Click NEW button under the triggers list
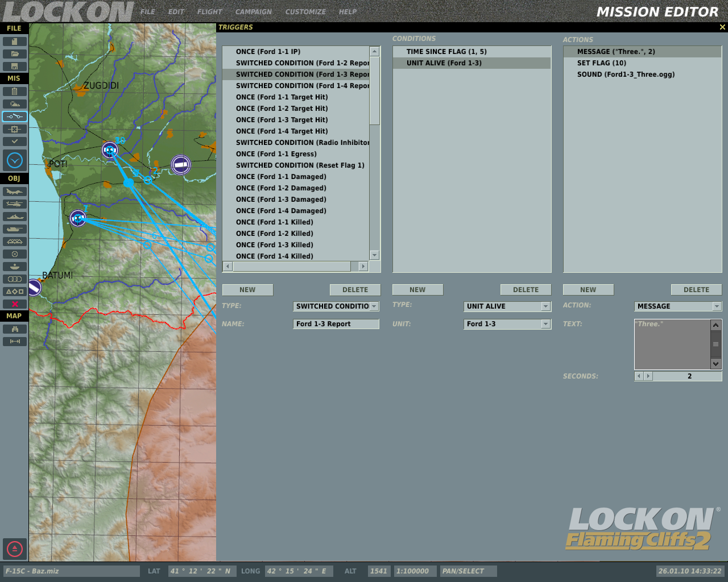The width and height of the screenshot is (728, 582). pyautogui.click(x=247, y=290)
